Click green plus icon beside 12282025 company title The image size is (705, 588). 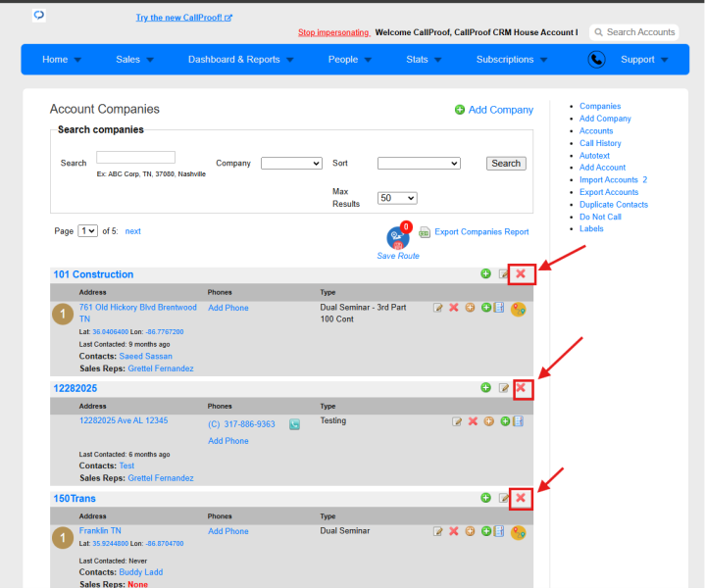485,387
